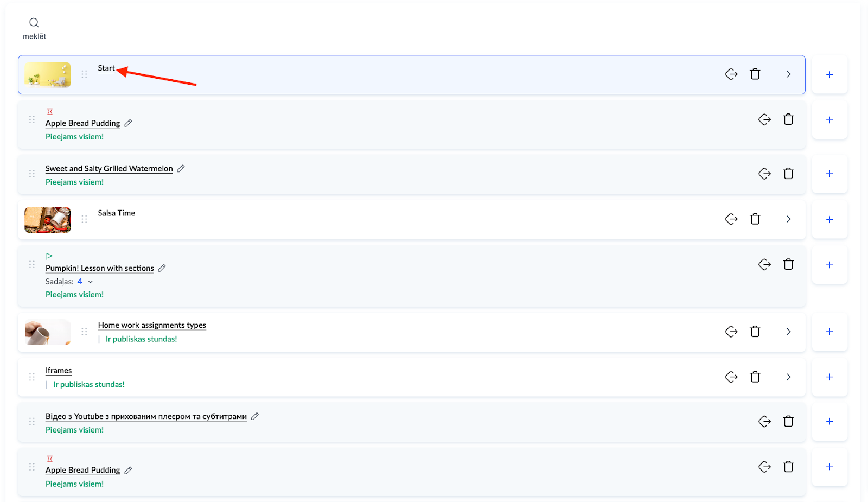Click the Salsa Time thumbnail image
Screen dimensions: 868x502
(48, 220)
